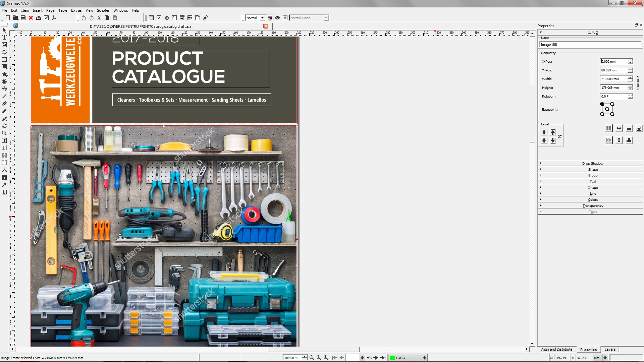Image resolution: width=644 pixels, height=362 pixels.
Task: Open the Scripter menu
Action: [x=103, y=10]
